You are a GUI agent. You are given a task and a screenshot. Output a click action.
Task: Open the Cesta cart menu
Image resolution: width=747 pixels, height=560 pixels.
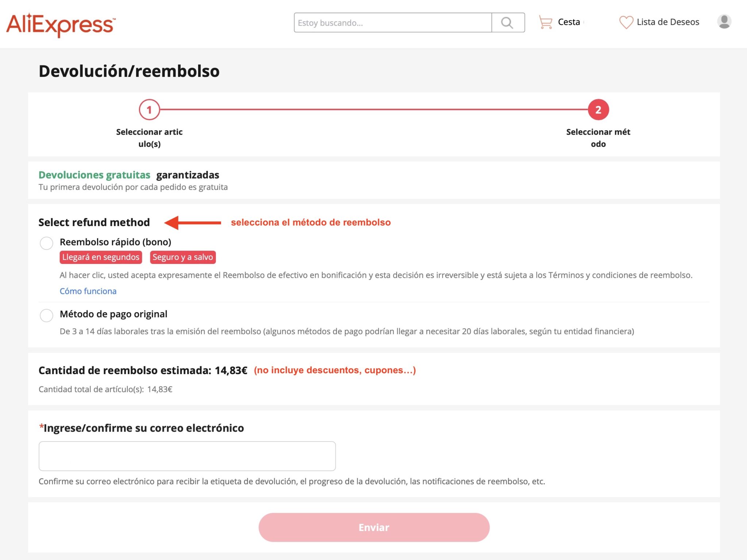pos(568,22)
